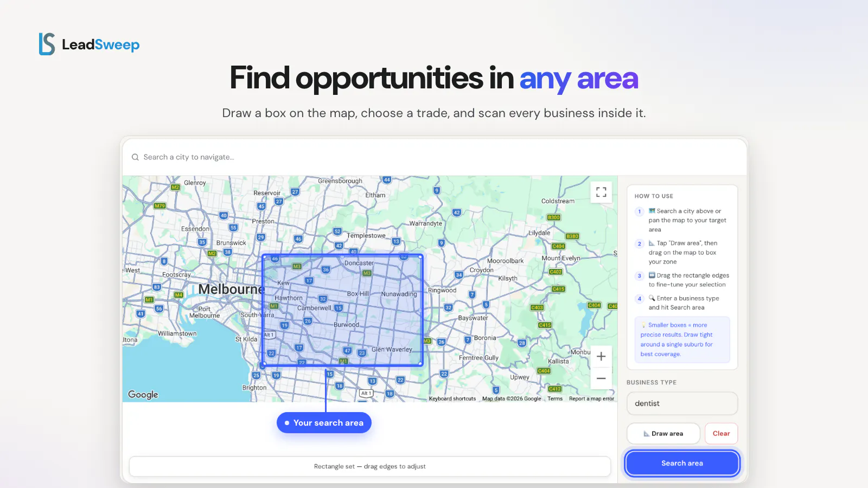Image resolution: width=868 pixels, height=488 pixels.
Task: Click the business type field containing 'dentist'
Action: click(x=682, y=403)
